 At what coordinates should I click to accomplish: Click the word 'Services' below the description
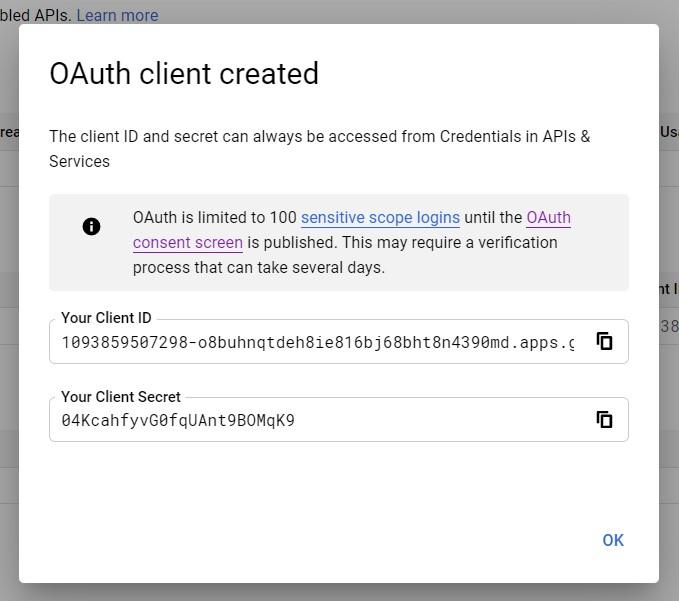click(x=79, y=162)
